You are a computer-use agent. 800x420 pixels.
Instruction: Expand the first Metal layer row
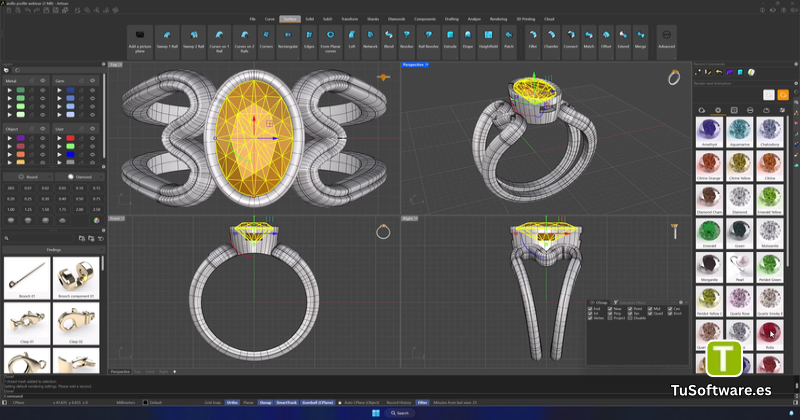[10, 90]
